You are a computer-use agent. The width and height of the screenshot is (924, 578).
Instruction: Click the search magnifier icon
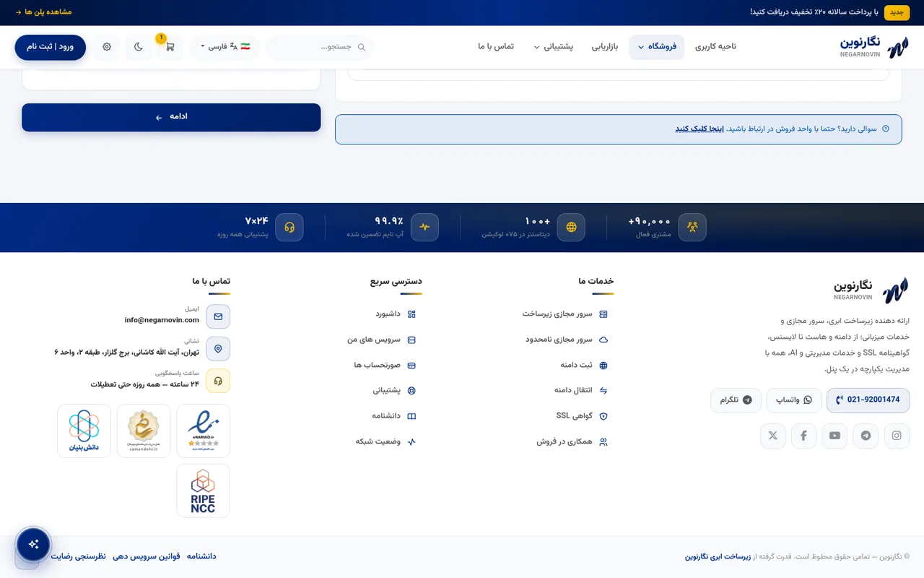click(x=362, y=47)
